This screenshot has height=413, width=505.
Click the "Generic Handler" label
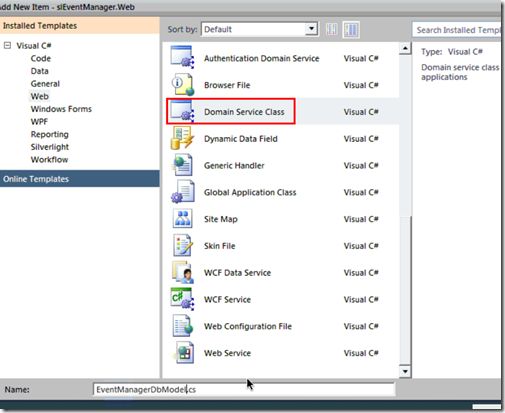pyautogui.click(x=234, y=165)
